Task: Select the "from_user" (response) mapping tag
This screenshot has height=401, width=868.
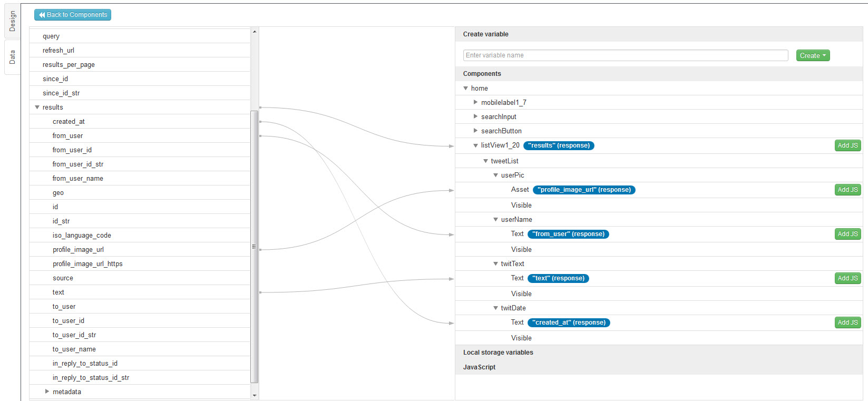Action: click(x=568, y=234)
